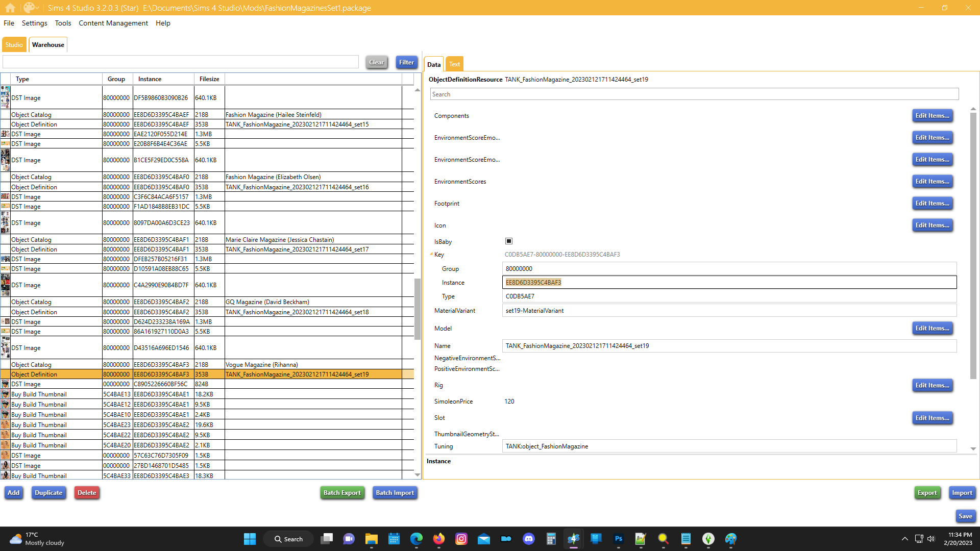The height and width of the screenshot is (551, 980).
Task: Open Firefox from the taskbar
Action: (439, 539)
